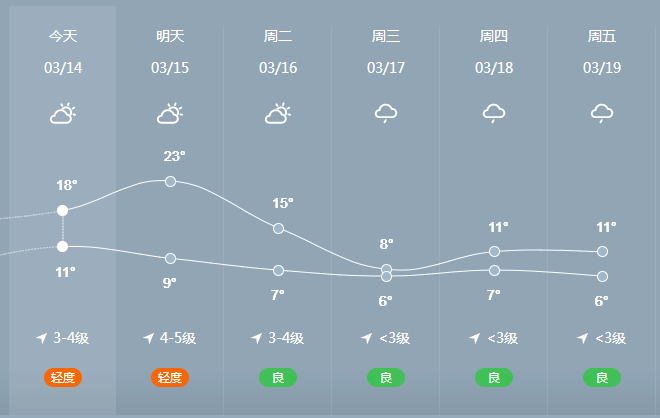Click the green 良 badge for 周二
This screenshot has width=660, height=418.
coord(278,378)
